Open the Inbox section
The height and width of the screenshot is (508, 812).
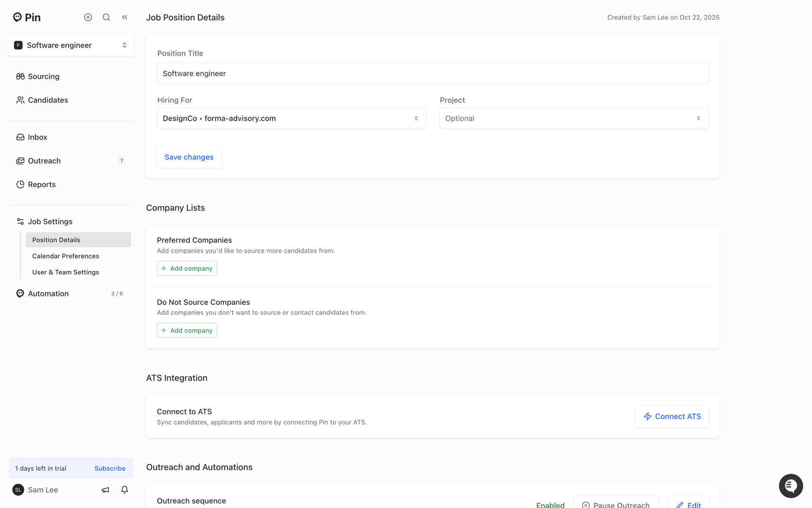click(71, 137)
